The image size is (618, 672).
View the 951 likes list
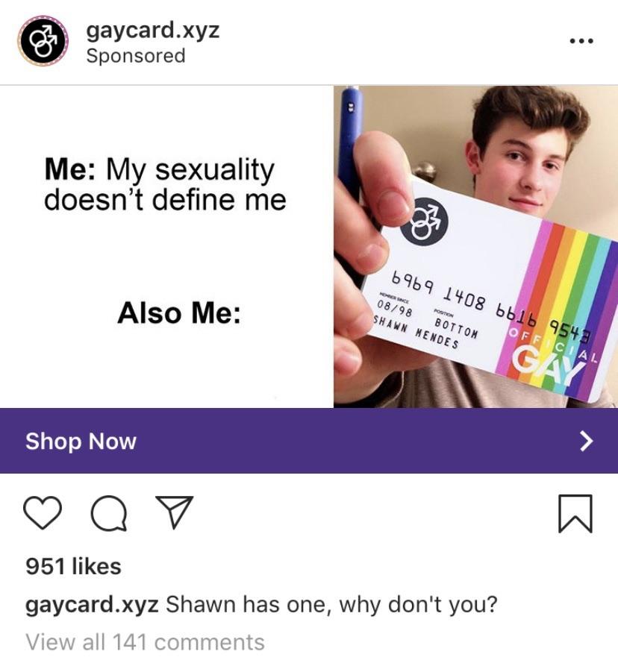tap(73, 566)
